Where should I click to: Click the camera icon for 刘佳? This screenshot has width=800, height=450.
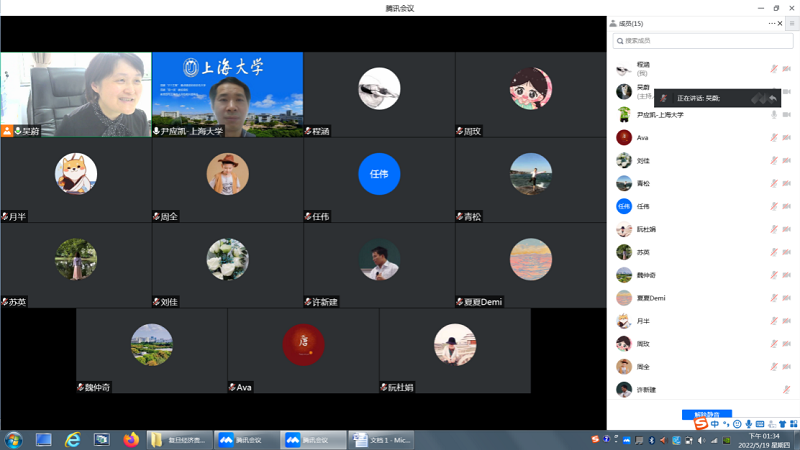(x=787, y=161)
